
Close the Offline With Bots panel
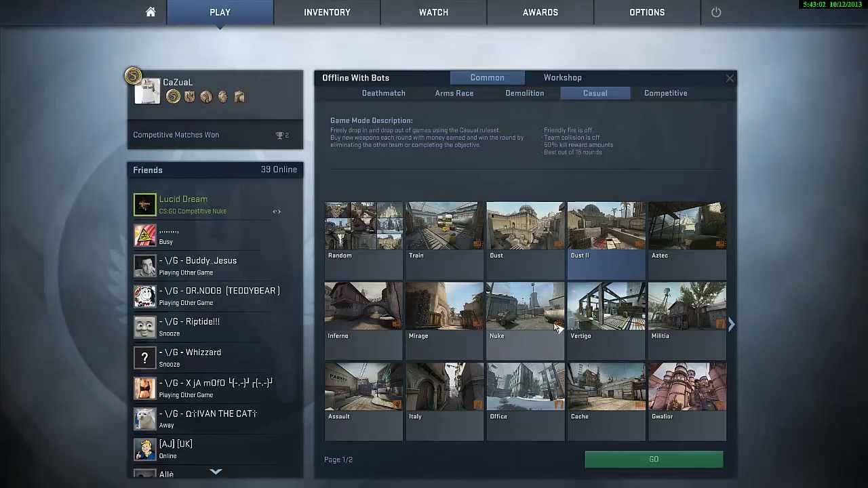point(730,79)
